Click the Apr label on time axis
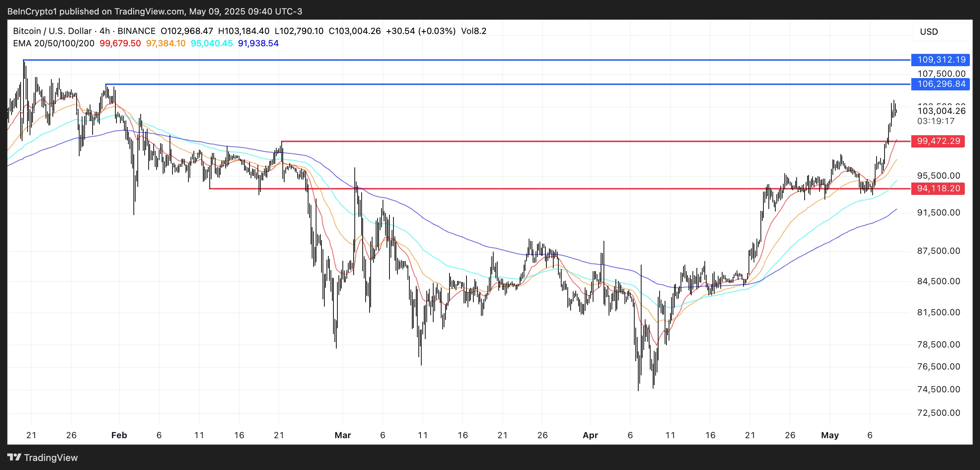Screen dimensions: 980x470 click(590, 435)
